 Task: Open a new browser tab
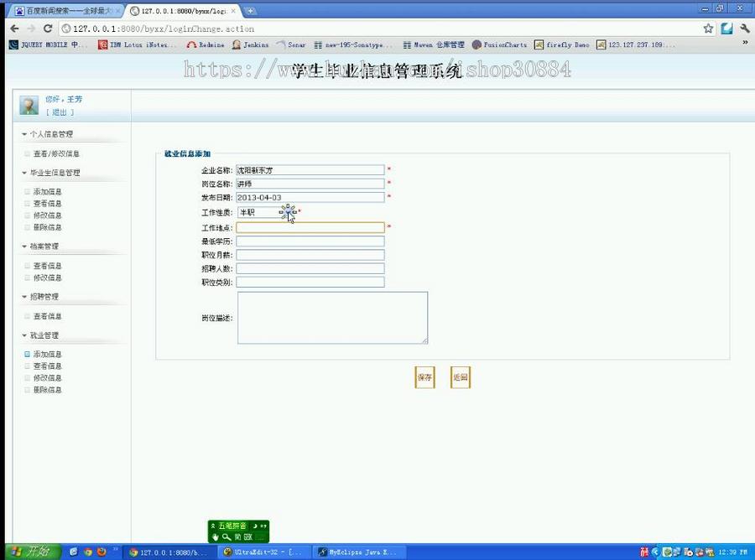[x=250, y=11]
